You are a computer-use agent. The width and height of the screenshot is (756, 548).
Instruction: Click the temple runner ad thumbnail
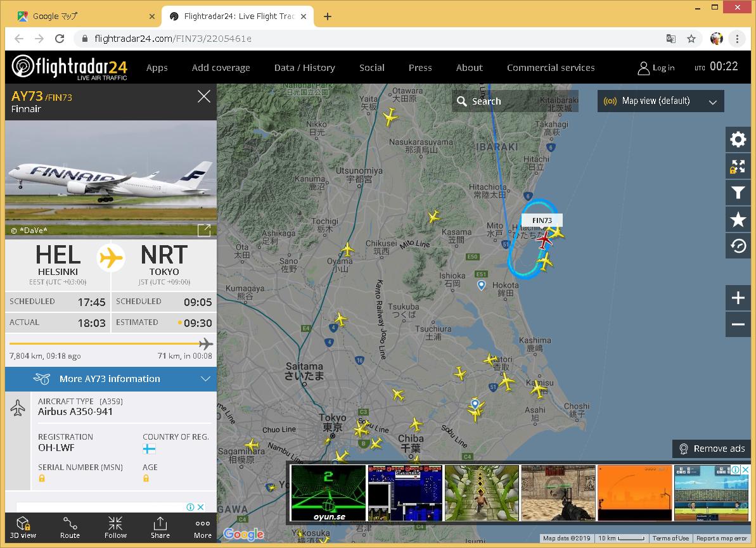[482, 493]
